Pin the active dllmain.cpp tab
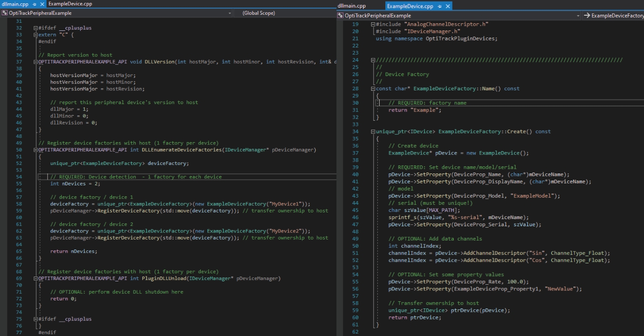Image resolution: width=644 pixels, height=336 pixels. (x=35, y=4)
